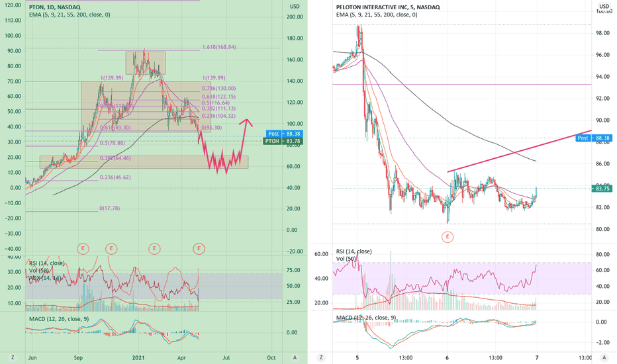The width and height of the screenshot is (617, 364).
Task: Click the 0.618(122.15) Fibonacci level label
Action: point(218,97)
